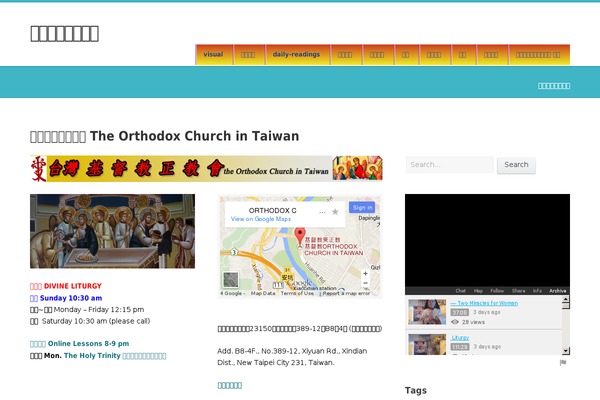600x400 pixels.
Task: Click the Liturgy video thumbnail
Action: coord(427,344)
